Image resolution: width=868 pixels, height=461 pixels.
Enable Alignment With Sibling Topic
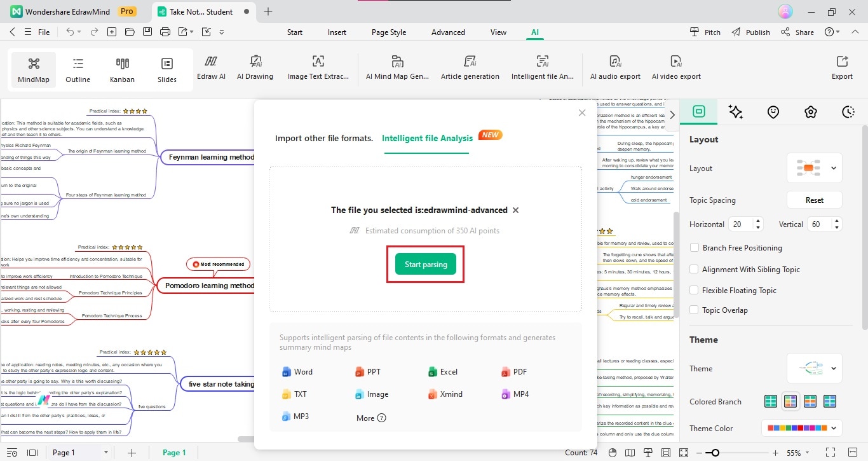(x=694, y=270)
